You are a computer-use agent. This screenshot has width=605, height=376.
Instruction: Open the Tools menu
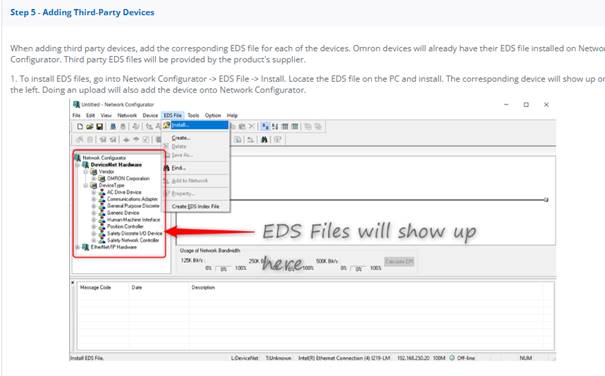[x=193, y=115]
